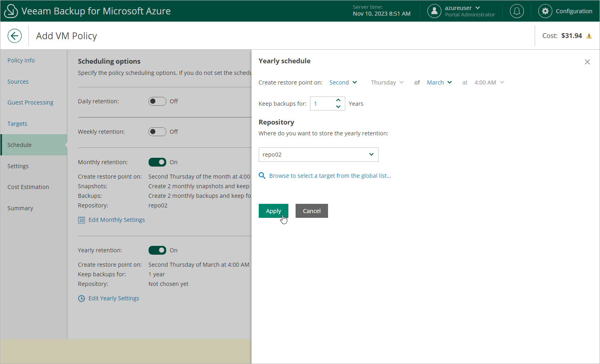This screenshot has width=600, height=364.
Task: Click the server time Nov 10, 2023 8:51 AM
Action: click(382, 14)
